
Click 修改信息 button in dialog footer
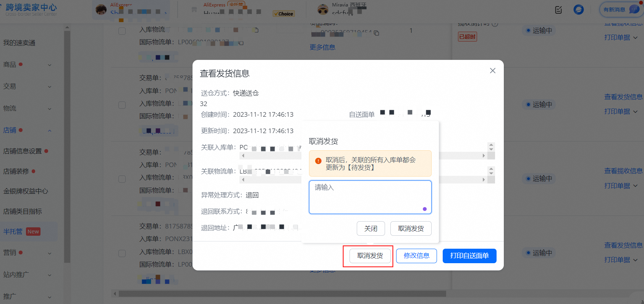coord(416,256)
